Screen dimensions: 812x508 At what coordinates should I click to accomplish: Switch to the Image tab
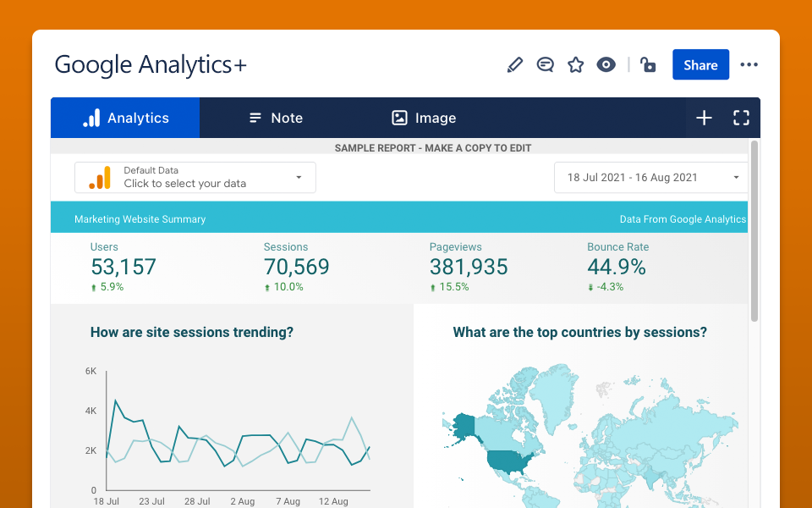pyautogui.click(x=424, y=118)
